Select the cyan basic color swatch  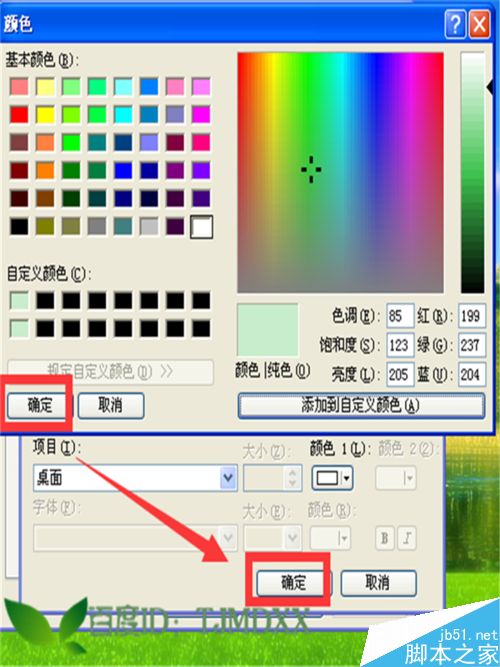pyautogui.click(x=123, y=115)
